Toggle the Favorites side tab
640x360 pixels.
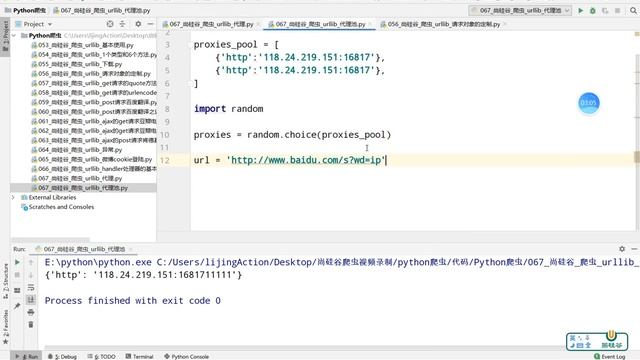pos(5,327)
